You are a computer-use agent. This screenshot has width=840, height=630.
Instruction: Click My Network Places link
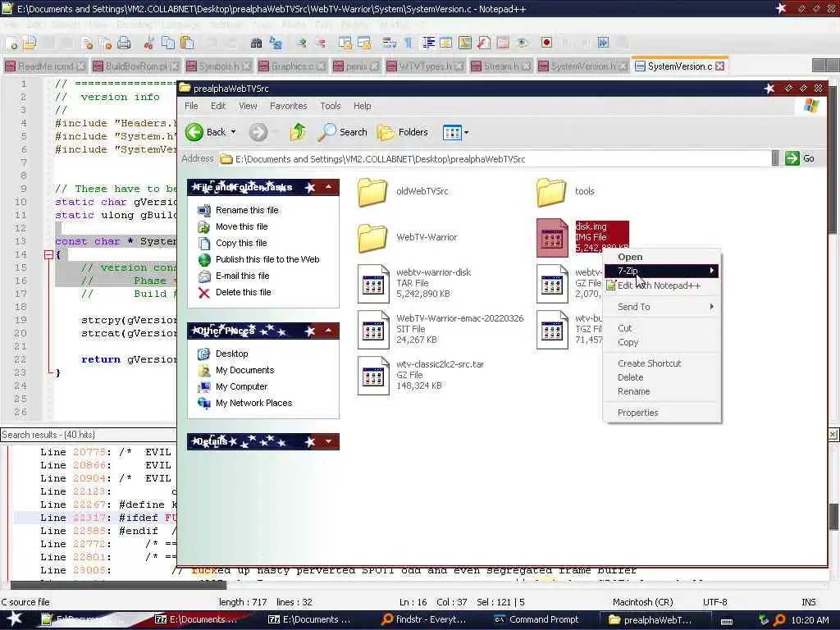(x=254, y=404)
